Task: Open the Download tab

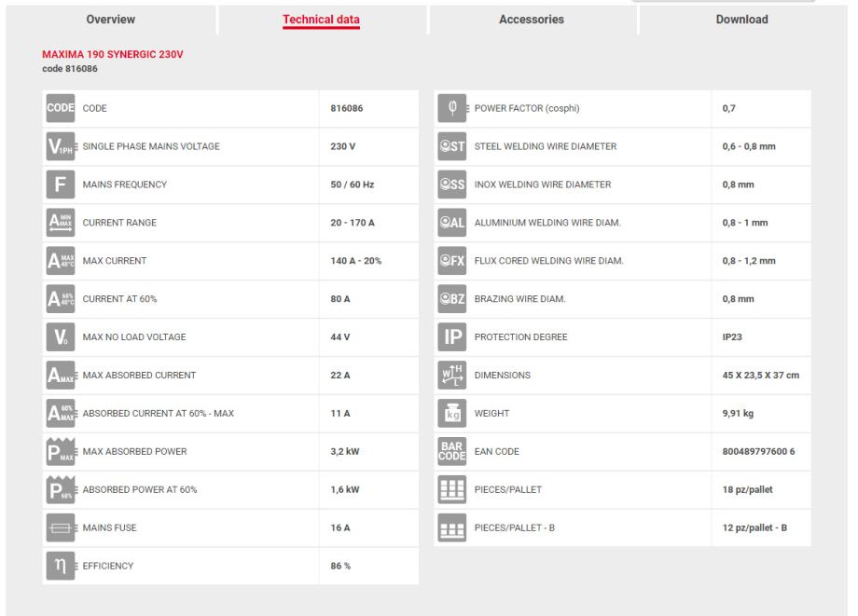Action: click(741, 20)
